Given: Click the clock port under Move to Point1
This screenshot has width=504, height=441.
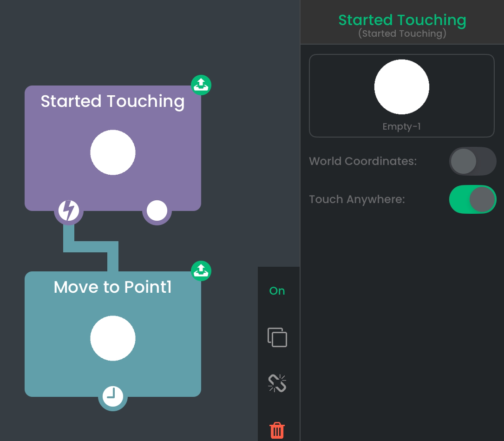Looking at the screenshot, I should coord(112,396).
